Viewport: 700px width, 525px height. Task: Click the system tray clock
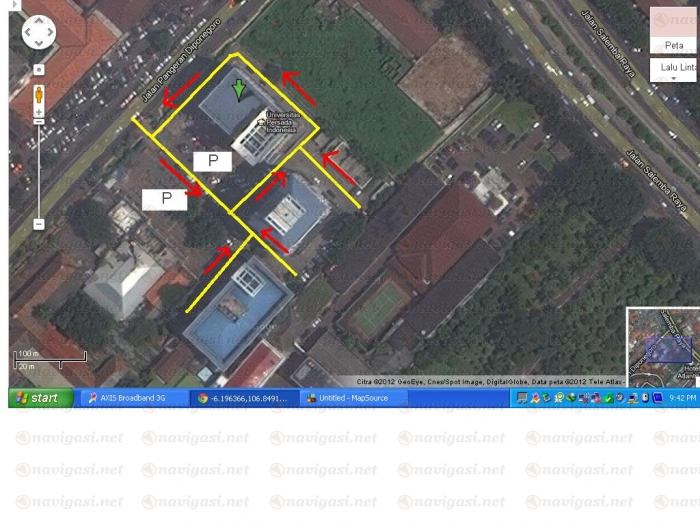[x=683, y=398]
